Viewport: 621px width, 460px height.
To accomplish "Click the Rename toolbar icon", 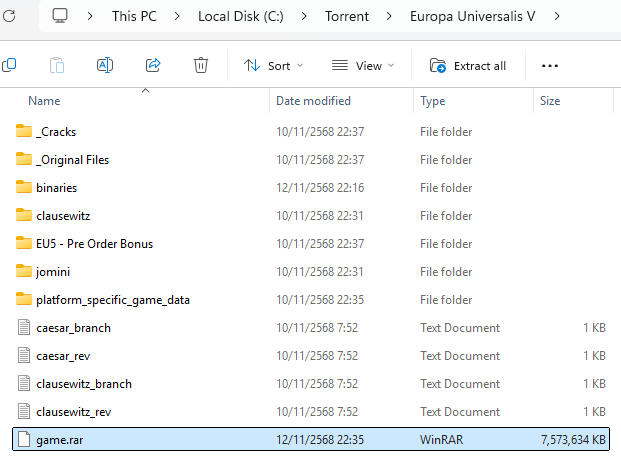I will 105,65.
